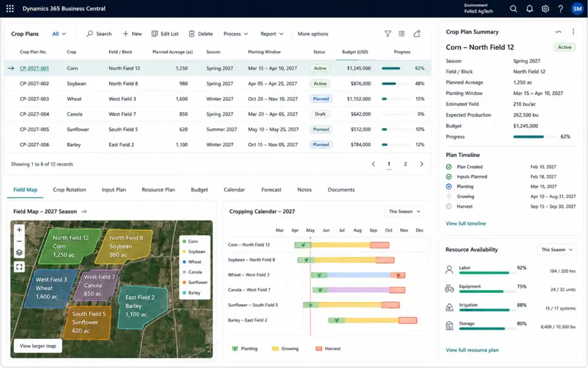This screenshot has height=368, width=588.
Task: Expand the Report menu dropdown
Action: click(272, 34)
